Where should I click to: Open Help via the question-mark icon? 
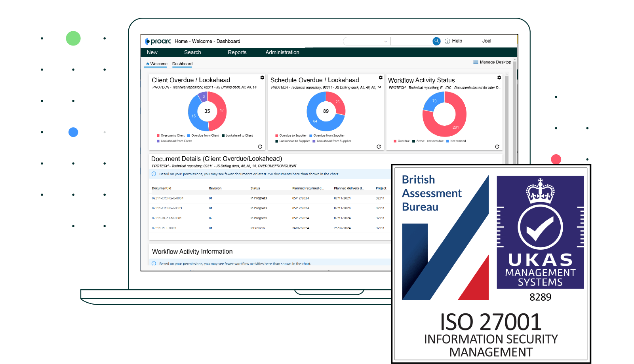(x=447, y=41)
